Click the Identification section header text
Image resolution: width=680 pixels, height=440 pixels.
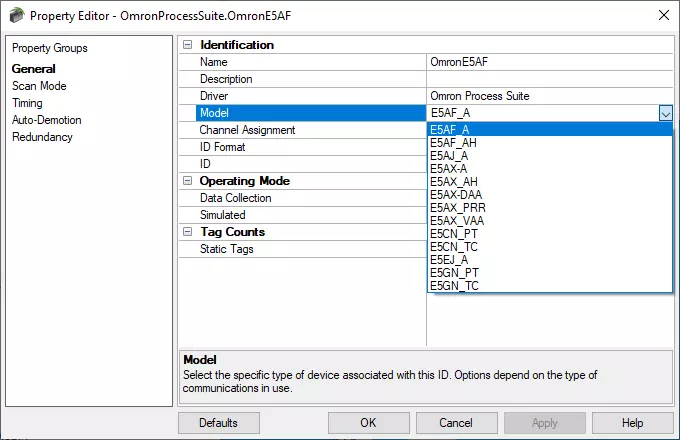237,45
